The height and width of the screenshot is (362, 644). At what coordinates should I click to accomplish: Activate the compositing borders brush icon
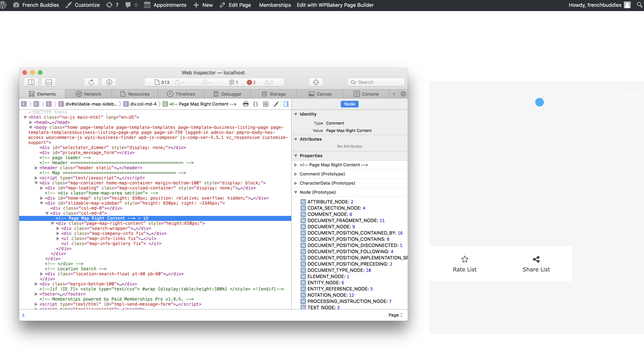click(276, 104)
